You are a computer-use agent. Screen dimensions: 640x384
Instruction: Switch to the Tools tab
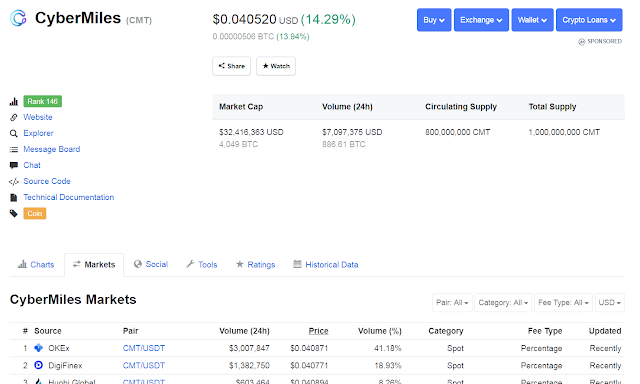click(x=202, y=264)
